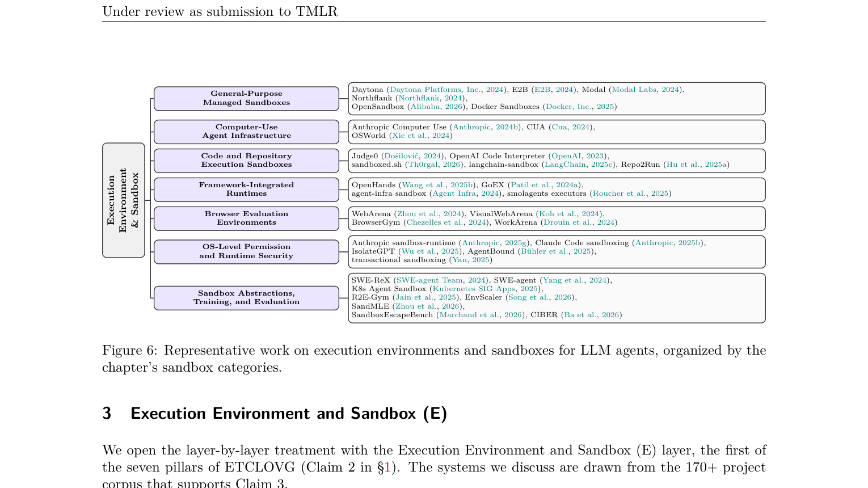Click the 'Code and Repository Execution Sandboxes' box
The image size is (868, 488).
(247, 161)
